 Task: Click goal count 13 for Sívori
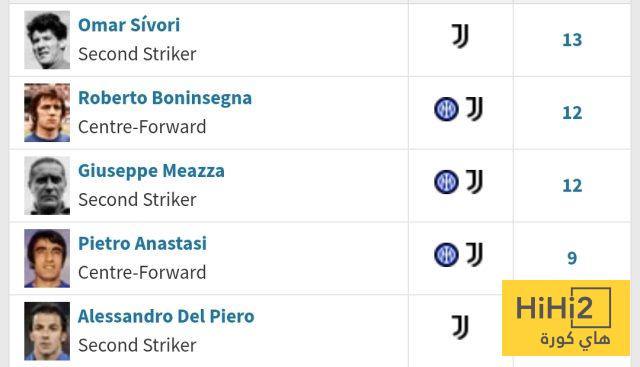572,40
